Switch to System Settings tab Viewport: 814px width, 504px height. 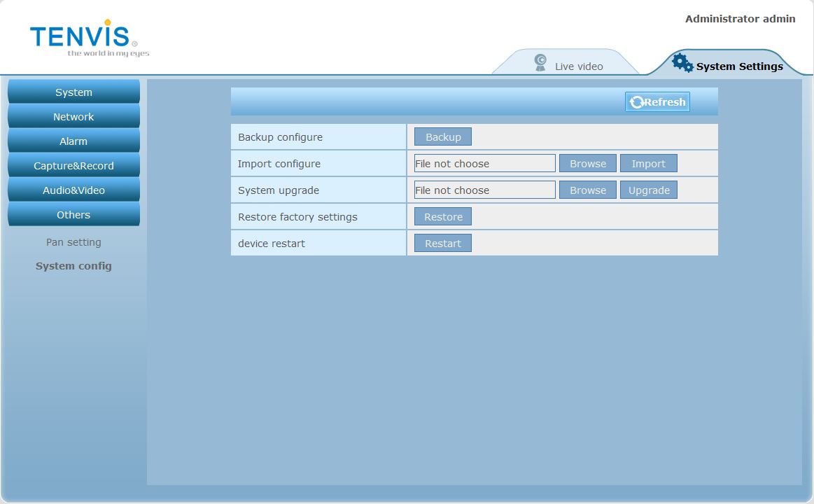pyautogui.click(x=738, y=66)
